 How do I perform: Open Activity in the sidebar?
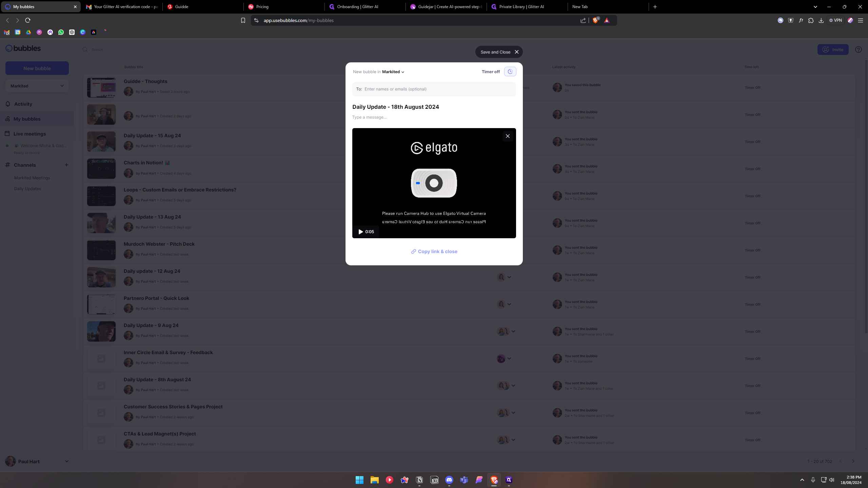23,104
